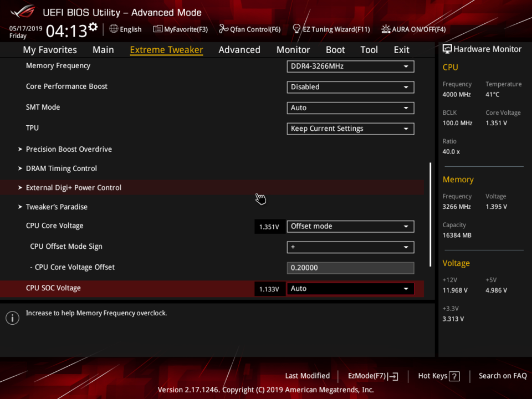Select the TPU label
The width and height of the screenshot is (532, 399).
[x=32, y=128]
